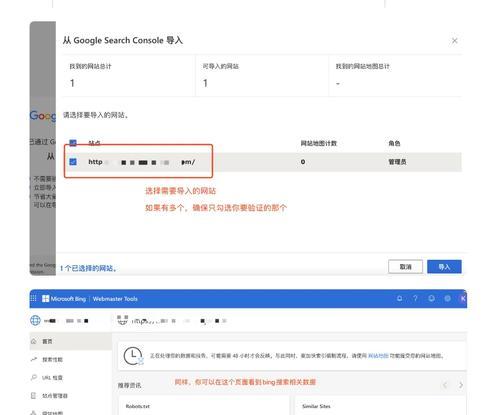Open the help question mark icon
This screenshot has height=415, width=500.
pos(415,298)
